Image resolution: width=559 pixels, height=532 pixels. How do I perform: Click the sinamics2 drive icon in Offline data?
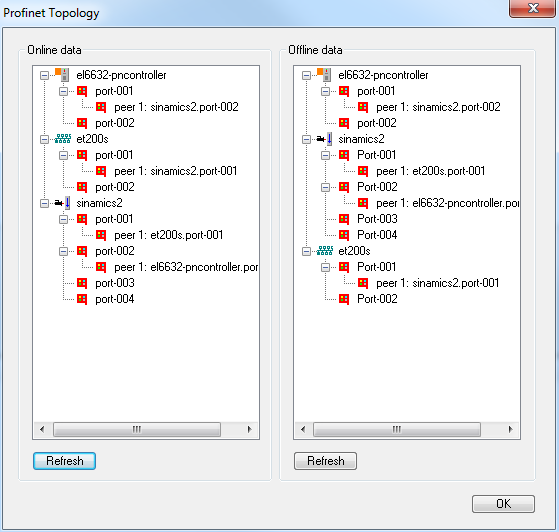(324, 139)
